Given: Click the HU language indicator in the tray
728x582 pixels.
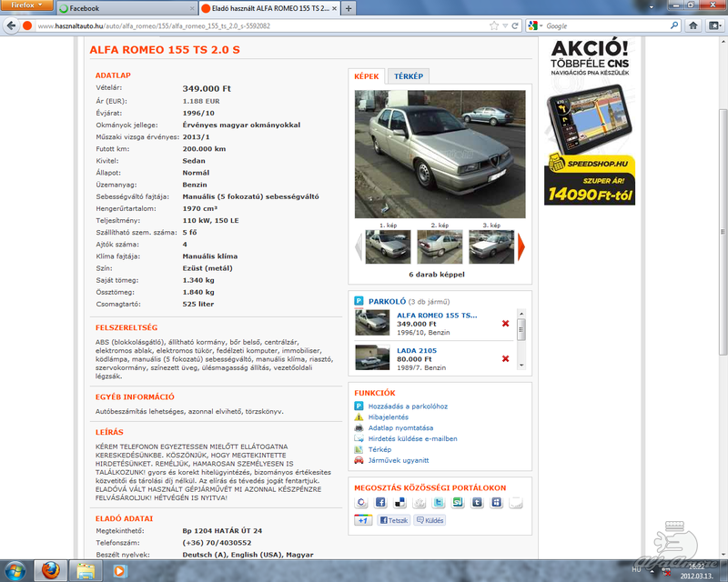Looking at the screenshot, I should (636, 569).
